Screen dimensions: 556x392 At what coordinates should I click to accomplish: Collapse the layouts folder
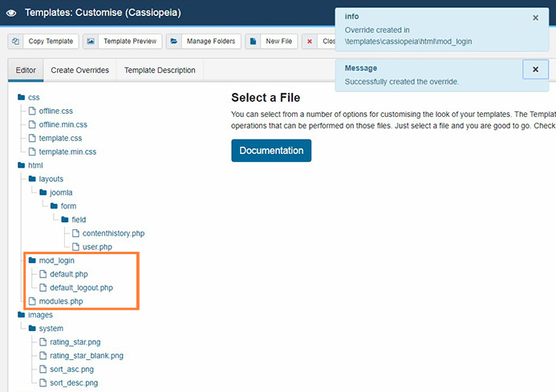tap(51, 179)
